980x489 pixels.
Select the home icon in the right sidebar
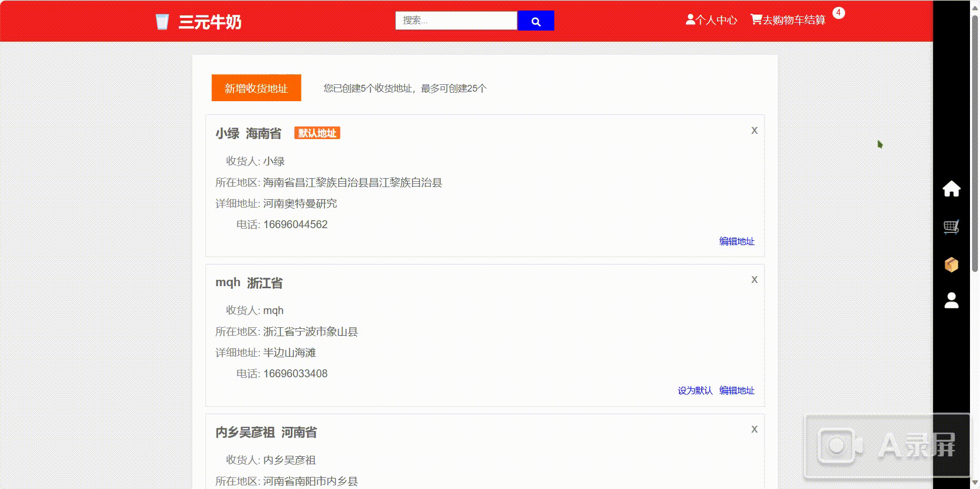click(x=952, y=189)
